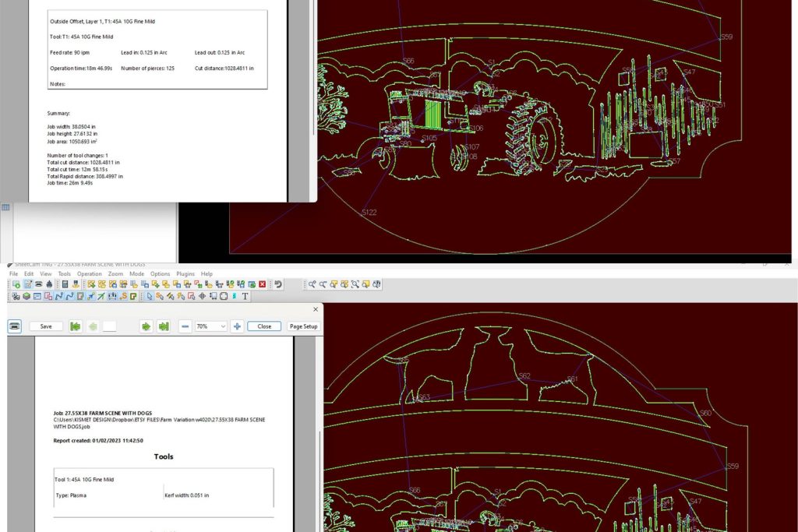The height and width of the screenshot is (532, 798).
Task: Click the Page Setup button
Action: [303, 326]
